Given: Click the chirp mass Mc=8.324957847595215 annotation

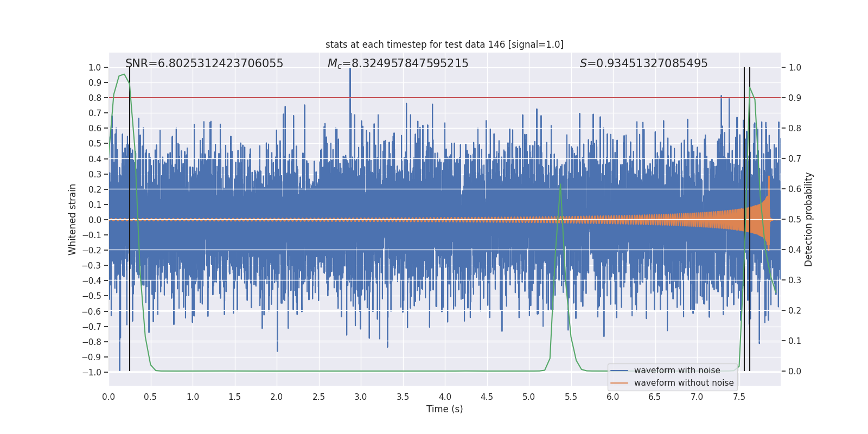Looking at the screenshot, I should [x=398, y=63].
